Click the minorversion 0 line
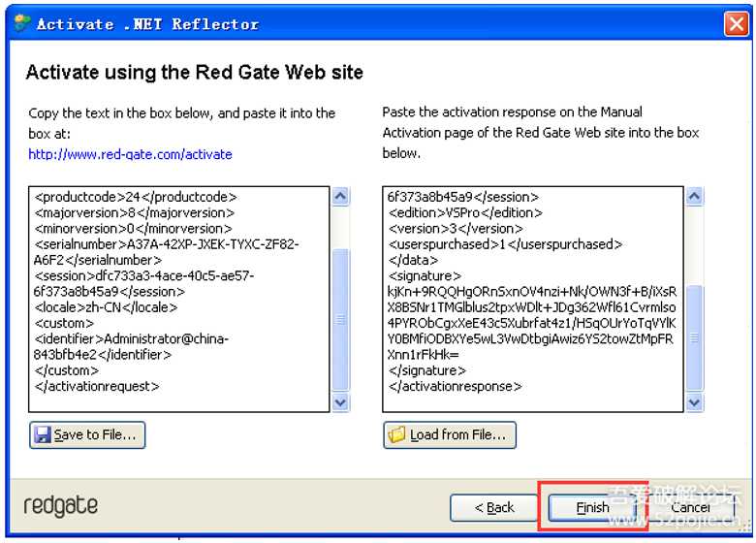The width and height of the screenshot is (756, 543). coord(133,229)
